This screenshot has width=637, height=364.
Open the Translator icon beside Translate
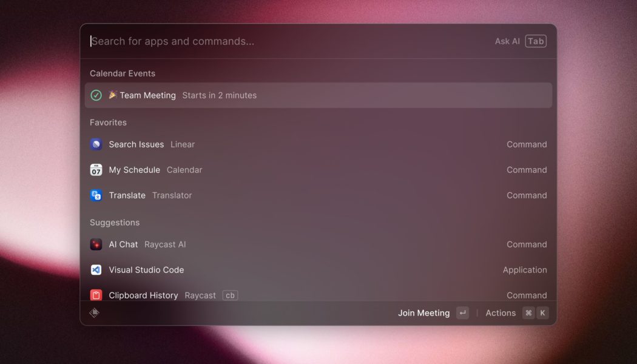(x=96, y=195)
